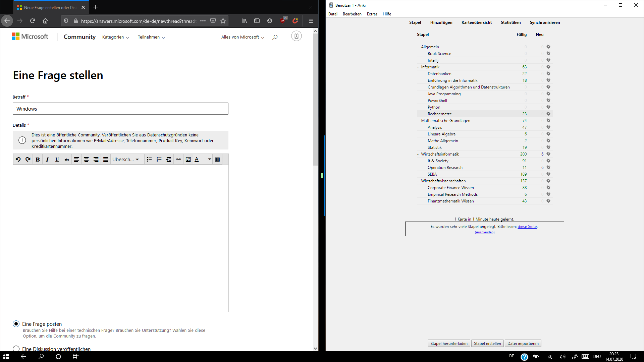Viewport: 644px width, 362px height.
Task: Open the Firefox hamburger menu
Action: pos(311,21)
